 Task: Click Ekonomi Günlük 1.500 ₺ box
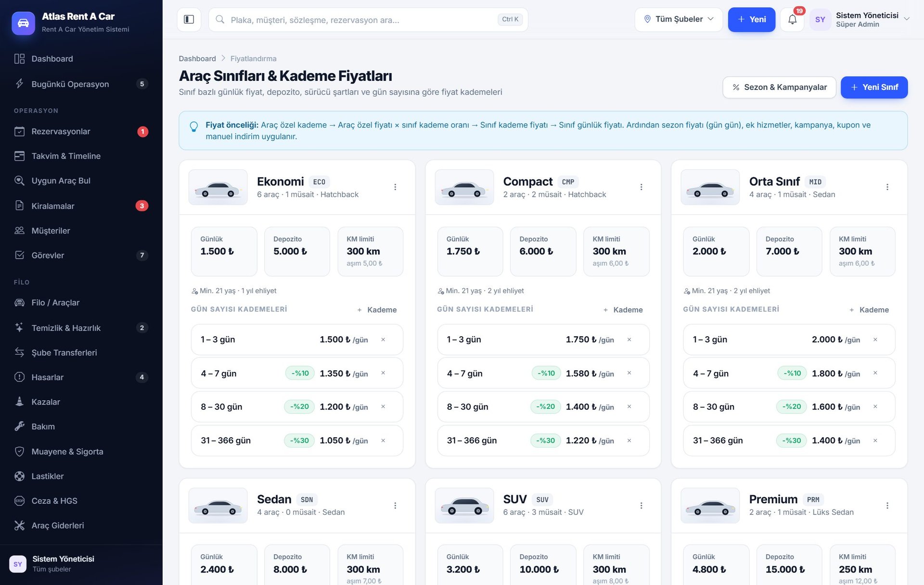coord(224,251)
